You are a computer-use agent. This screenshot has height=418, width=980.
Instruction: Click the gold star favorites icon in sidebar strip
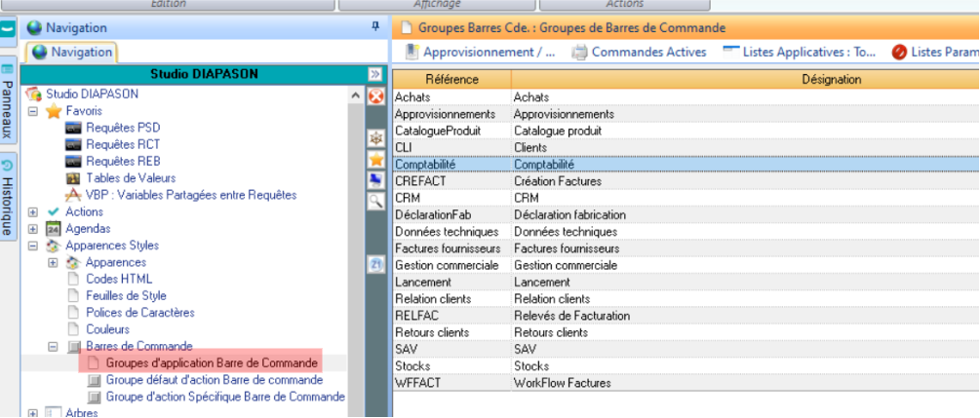point(375,160)
